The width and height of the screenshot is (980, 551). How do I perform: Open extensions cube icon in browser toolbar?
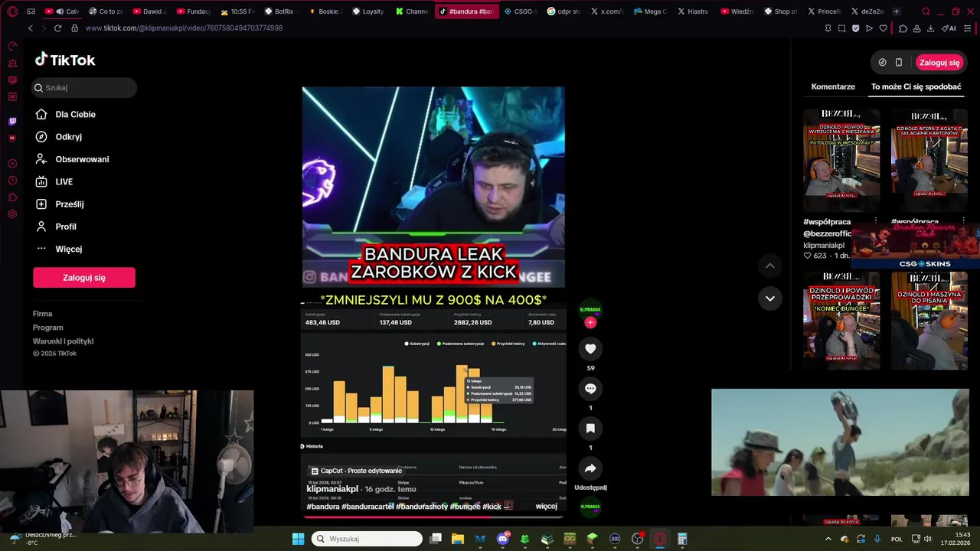coord(903,28)
